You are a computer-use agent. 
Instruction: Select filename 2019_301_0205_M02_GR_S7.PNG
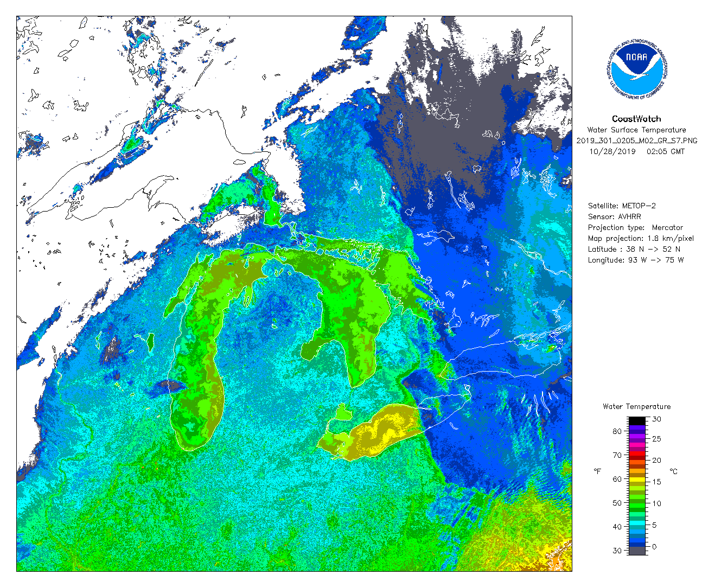click(636, 140)
